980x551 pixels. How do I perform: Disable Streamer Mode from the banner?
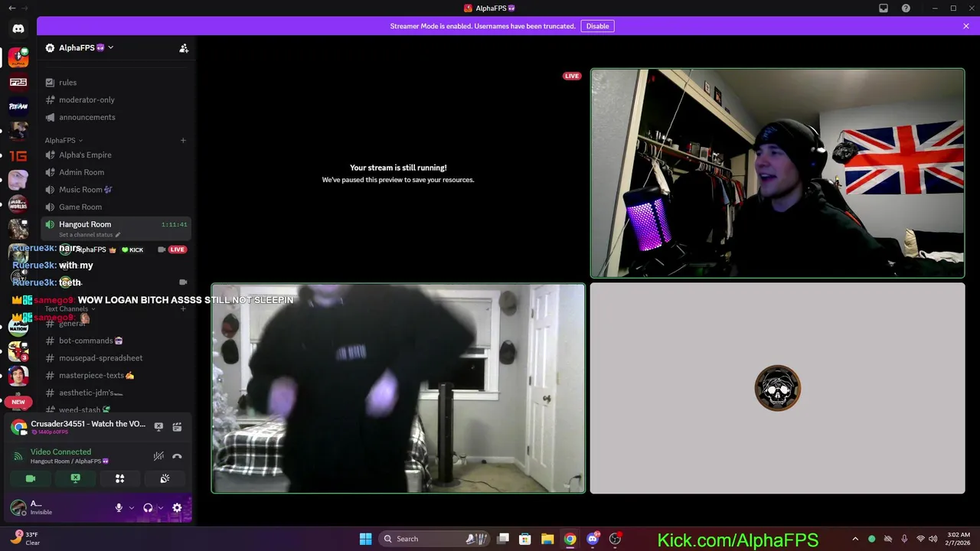(597, 26)
